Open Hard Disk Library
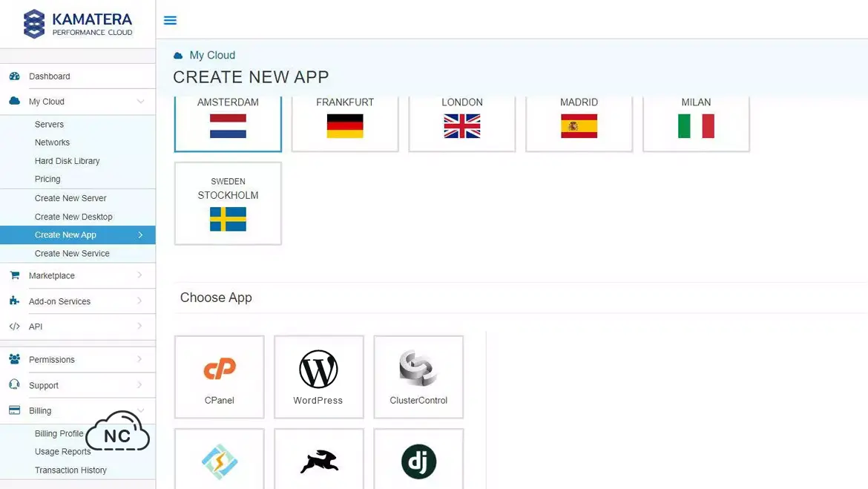 click(x=67, y=161)
